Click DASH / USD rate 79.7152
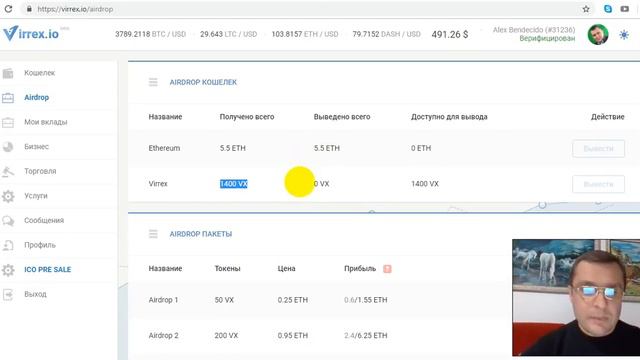The image size is (640, 360). click(x=387, y=34)
